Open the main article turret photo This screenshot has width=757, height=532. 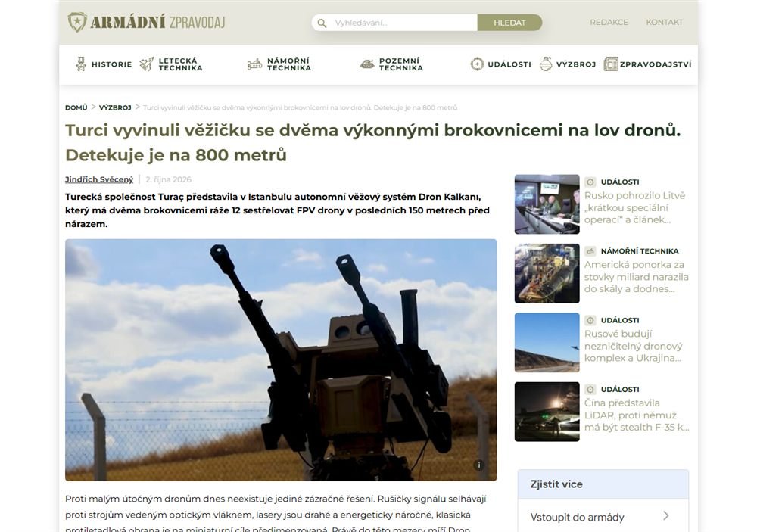point(281,359)
